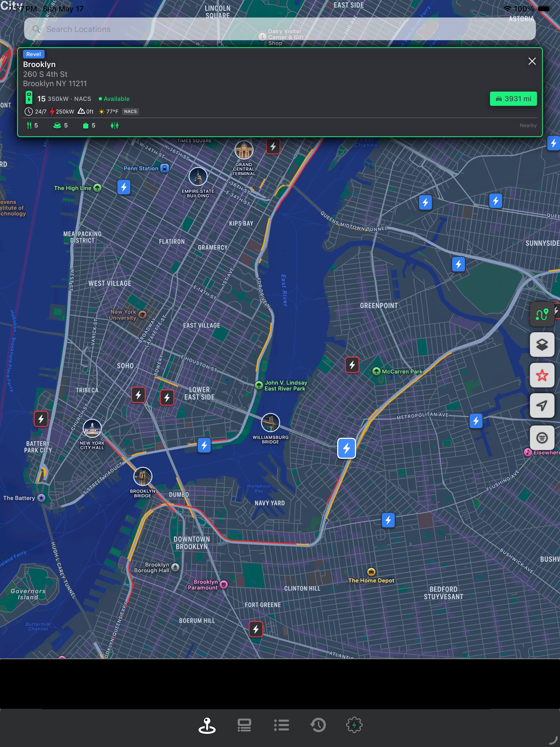Open the map layers button

point(542,345)
